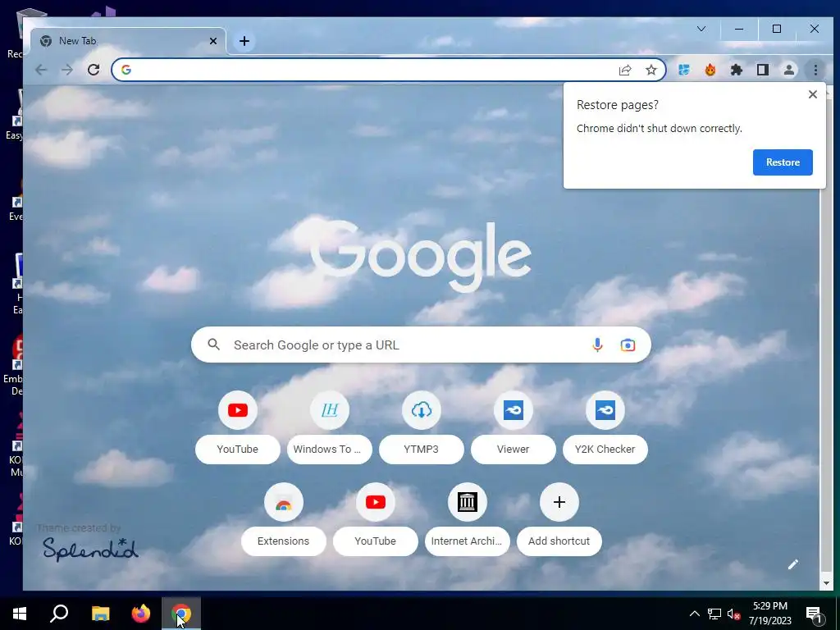Launch Firefox from taskbar
Viewport: 840px width, 630px height.
pyautogui.click(x=141, y=614)
